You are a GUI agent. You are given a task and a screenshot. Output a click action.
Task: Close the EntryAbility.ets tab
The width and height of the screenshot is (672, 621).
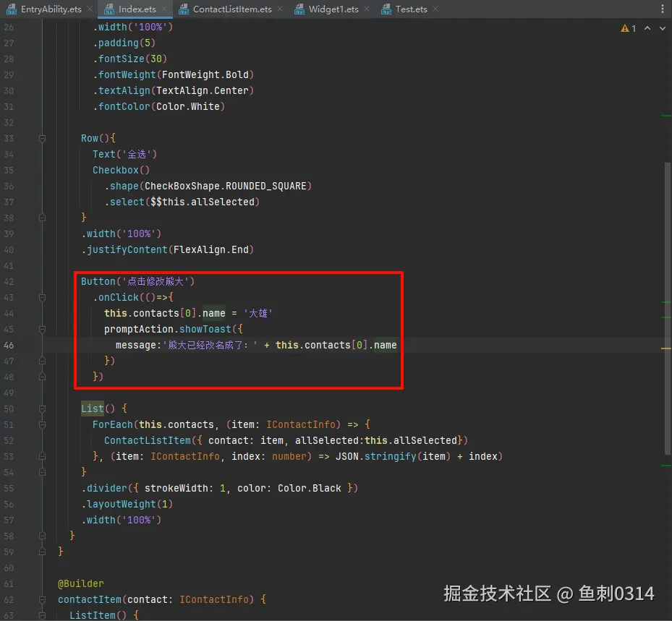click(x=90, y=9)
